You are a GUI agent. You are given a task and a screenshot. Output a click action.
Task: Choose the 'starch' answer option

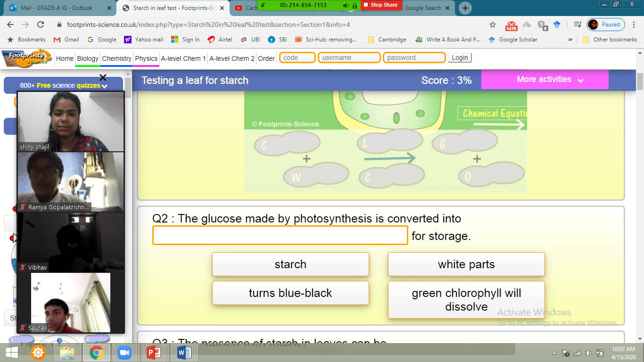[x=290, y=264]
